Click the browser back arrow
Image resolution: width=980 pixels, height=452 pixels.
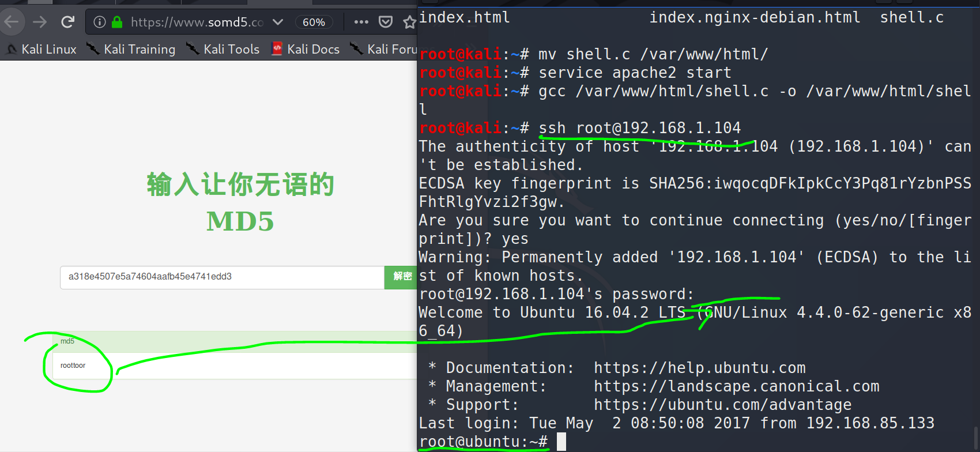12,22
